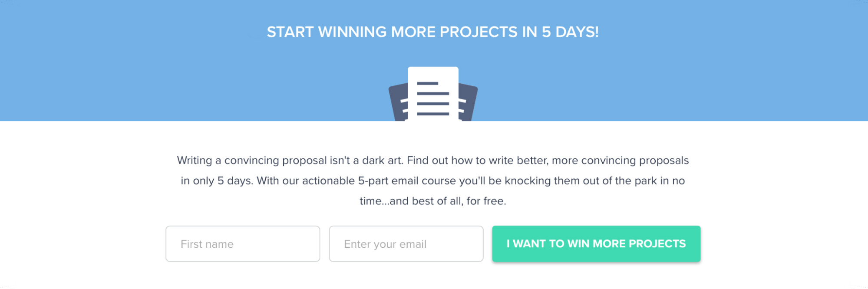
Task: Click the email field placeholder text
Action: click(x=385, y=244)
